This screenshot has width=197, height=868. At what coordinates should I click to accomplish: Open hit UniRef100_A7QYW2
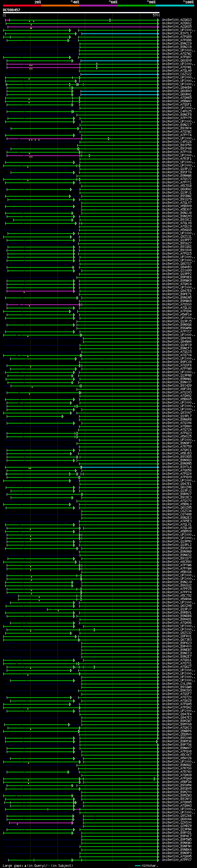pyautogui.click(x=177, y=132)
